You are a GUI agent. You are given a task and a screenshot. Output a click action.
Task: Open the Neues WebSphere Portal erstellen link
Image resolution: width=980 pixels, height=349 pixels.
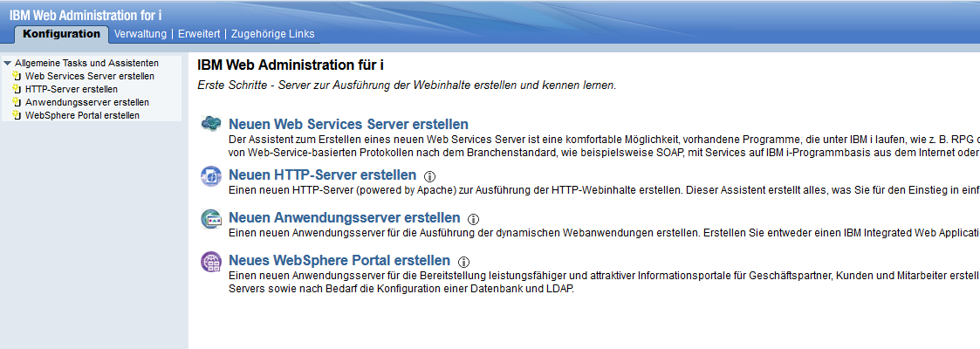tap(339, 261)
